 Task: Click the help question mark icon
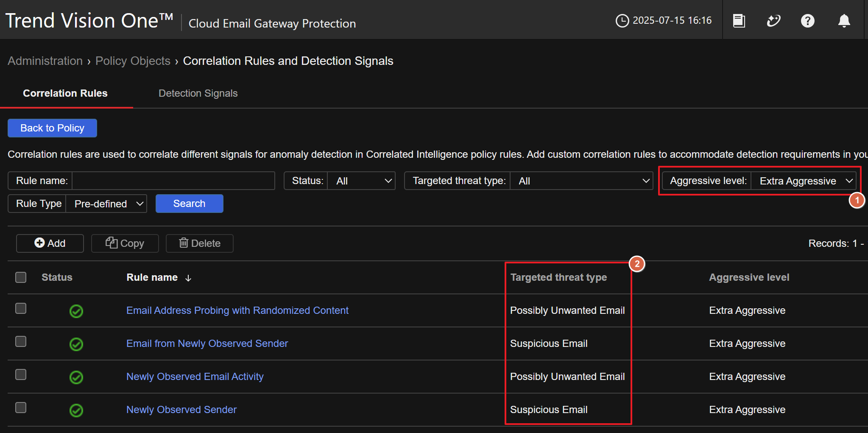point(807,20)
